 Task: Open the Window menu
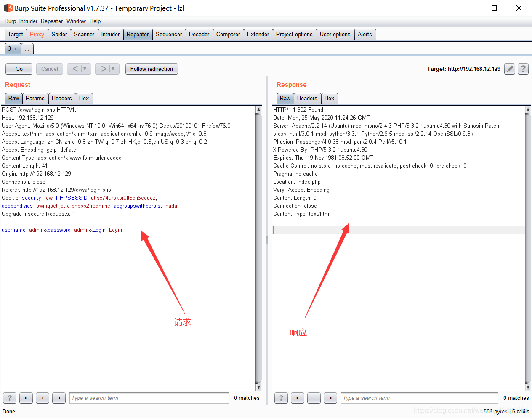(76, 21)
